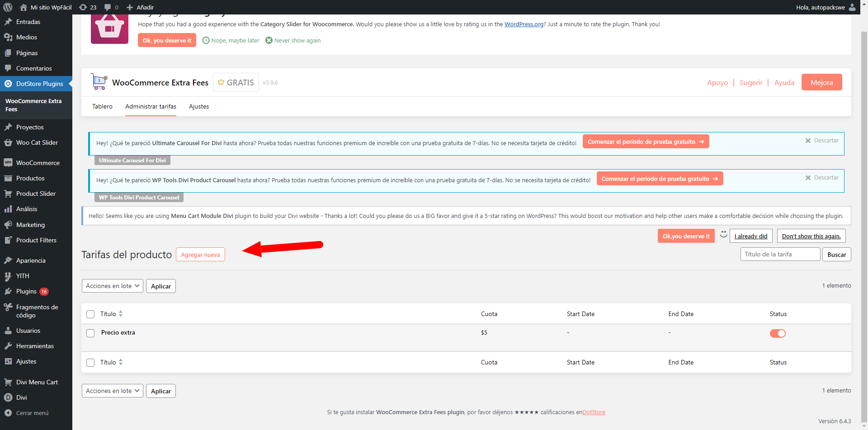Click 'Ok,you deserve it' for Menu Cart rating
Viewport: 868px width, 430px height.
tap(686, 236)
